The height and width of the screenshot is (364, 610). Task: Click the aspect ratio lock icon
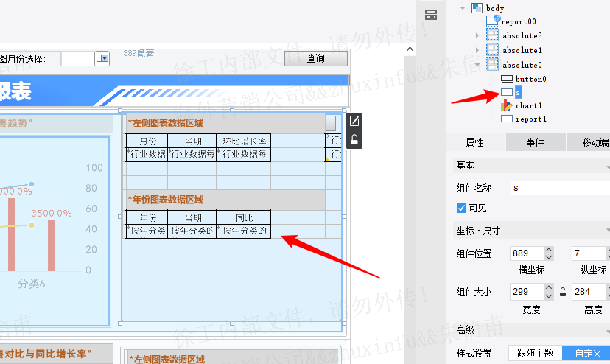pos(563,292)
